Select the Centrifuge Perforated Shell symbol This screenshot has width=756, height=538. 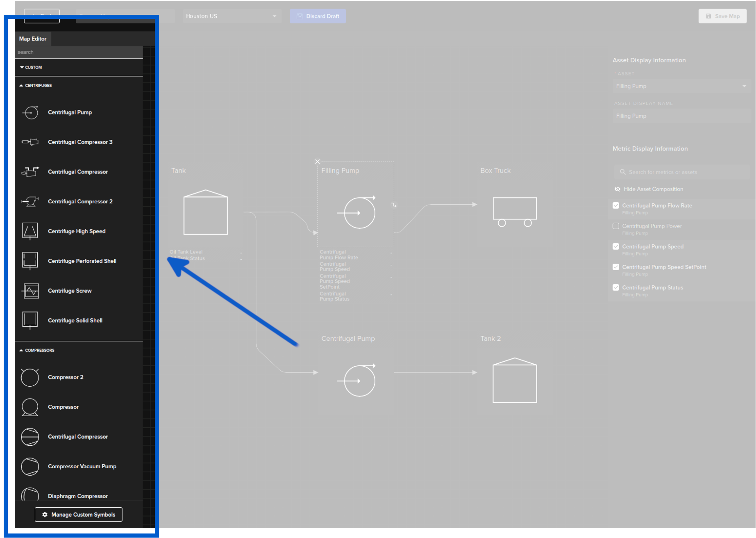point(82,261)
